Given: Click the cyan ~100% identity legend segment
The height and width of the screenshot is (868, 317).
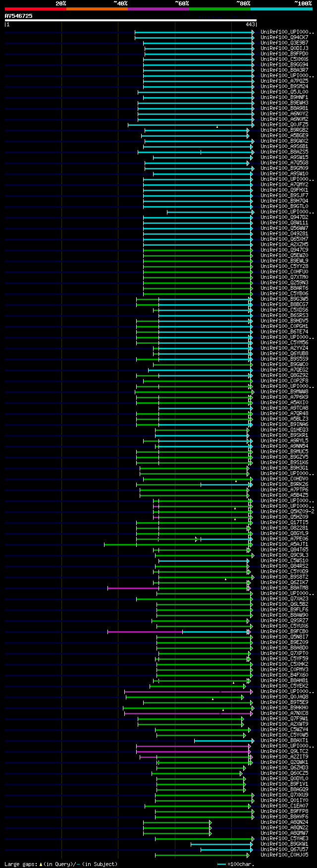Looking at the screenshot, I should point(281,9).
